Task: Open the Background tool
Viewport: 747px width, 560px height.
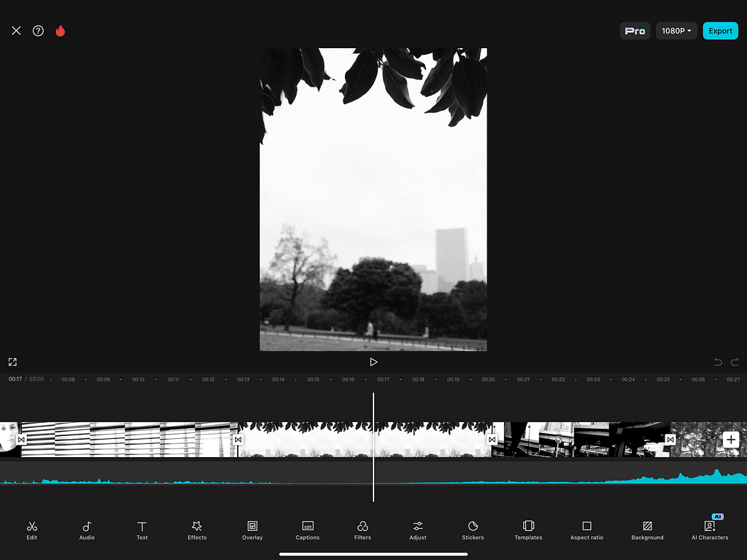Action: coord(648,530)
